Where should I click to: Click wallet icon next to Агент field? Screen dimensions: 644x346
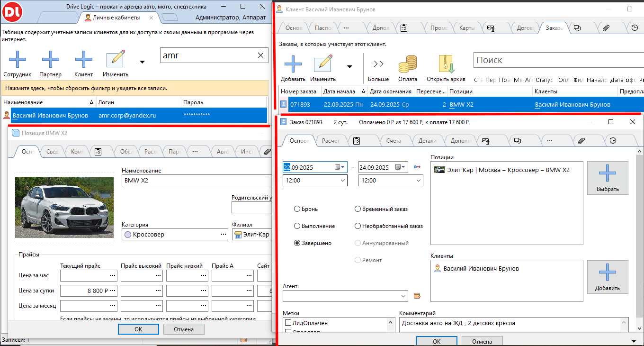click(417, 296)
